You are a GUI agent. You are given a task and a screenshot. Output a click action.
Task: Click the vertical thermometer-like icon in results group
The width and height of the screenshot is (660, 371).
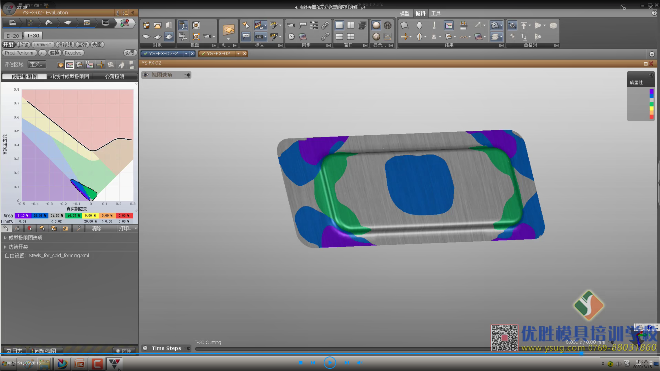pyautogui.click(x=434, y=25)
